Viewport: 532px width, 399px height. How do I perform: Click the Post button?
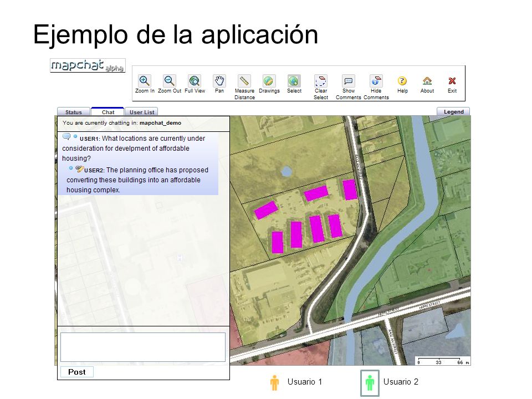(77, 372)
